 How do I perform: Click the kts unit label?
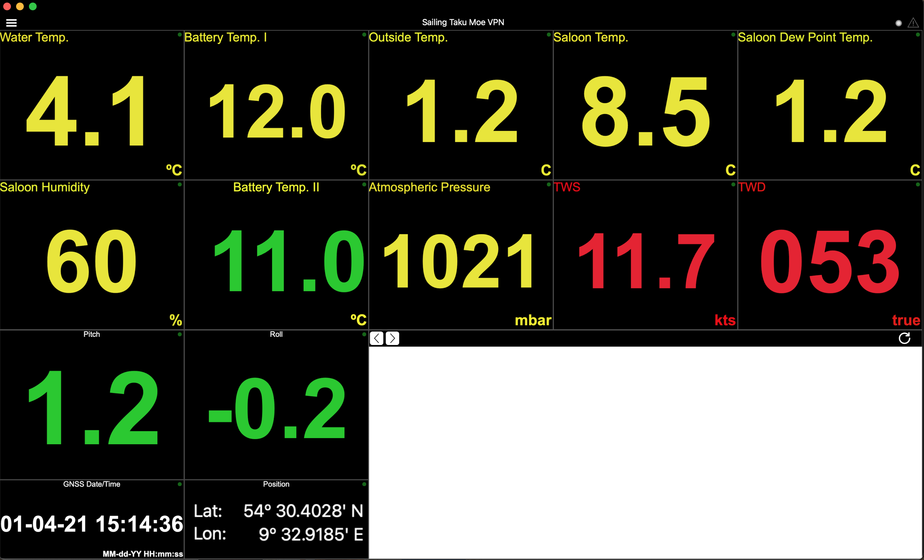[x=725, y=320]
